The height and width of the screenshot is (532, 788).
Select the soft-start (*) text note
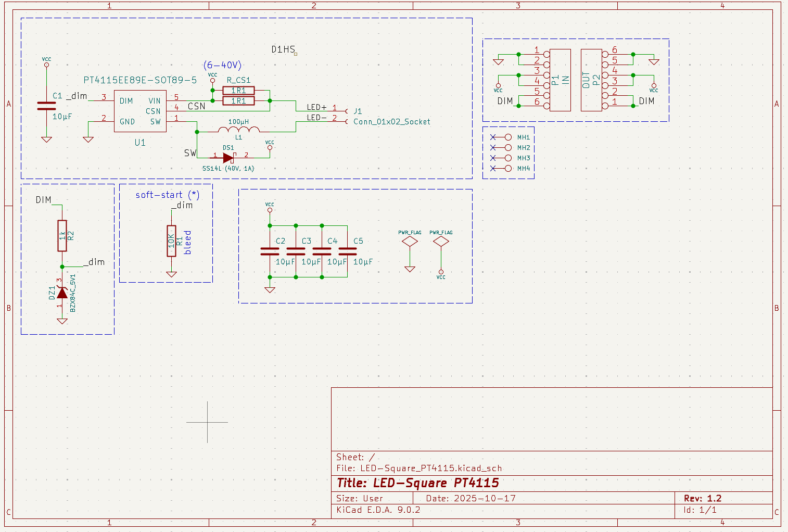(167, 195)
